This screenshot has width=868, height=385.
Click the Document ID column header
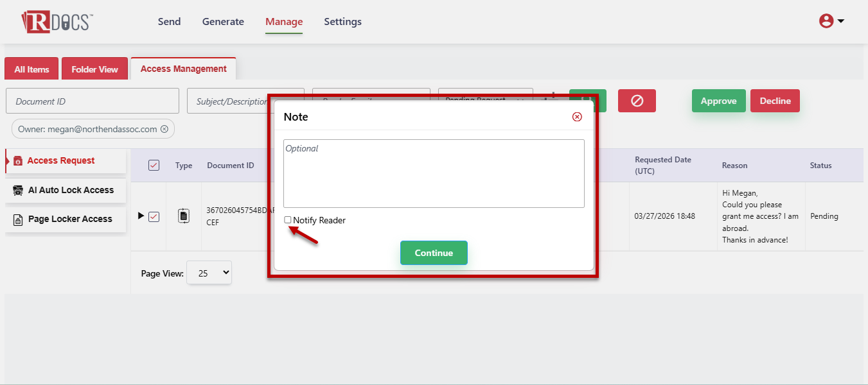pos(230,166)
